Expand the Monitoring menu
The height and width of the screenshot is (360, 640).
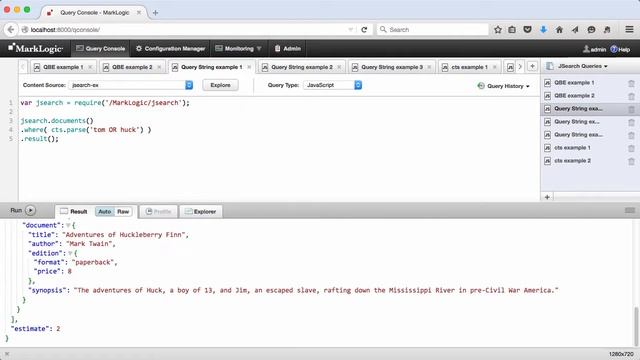[x=238, y=49]
